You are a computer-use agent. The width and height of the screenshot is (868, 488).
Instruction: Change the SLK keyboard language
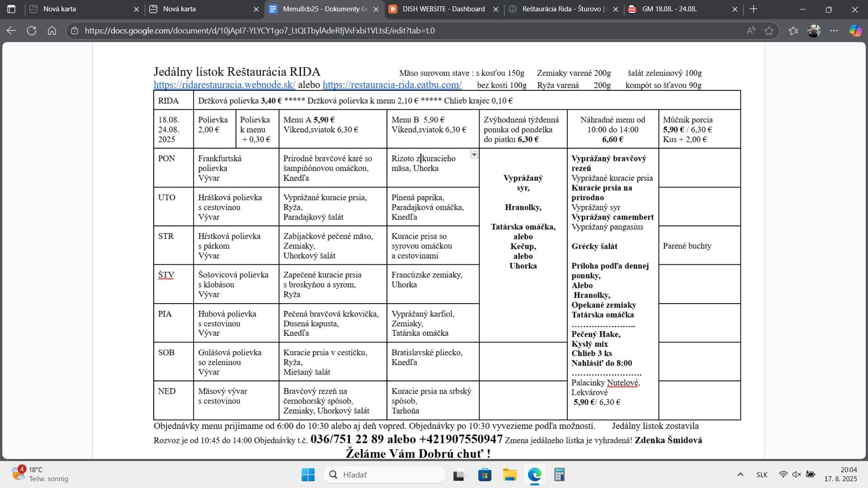click(x=762, y=475)
